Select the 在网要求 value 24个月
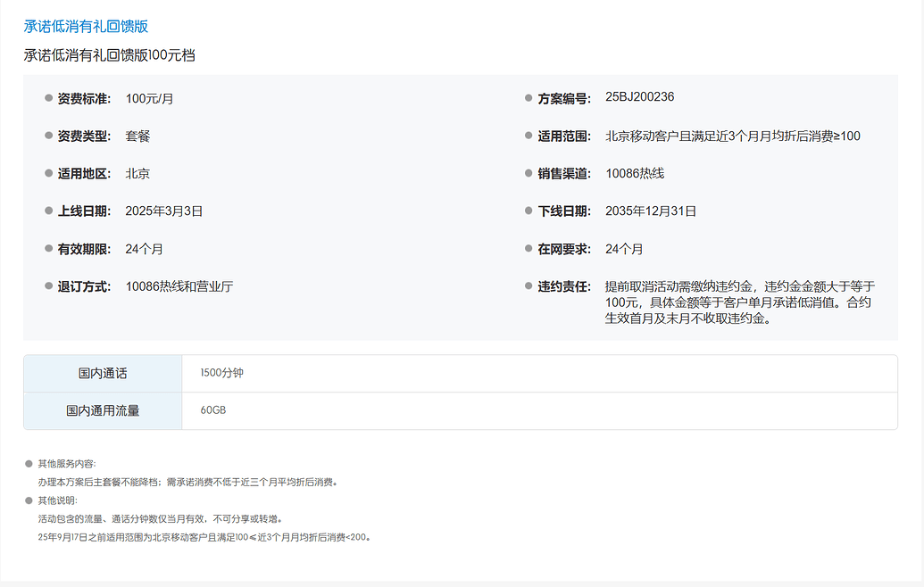The width and height of the screenshot is (924, 587). pyautogui.click(x=625, y=249)
